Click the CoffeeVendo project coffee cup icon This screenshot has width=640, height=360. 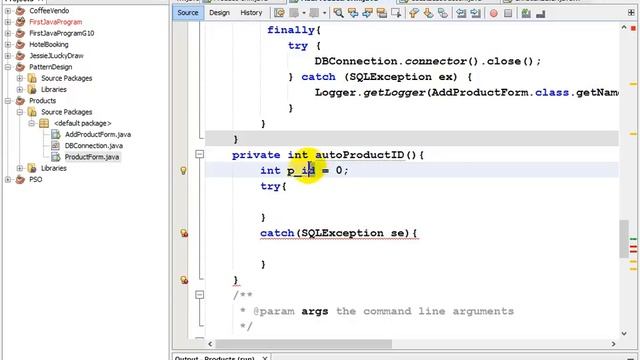click(20, 11)
